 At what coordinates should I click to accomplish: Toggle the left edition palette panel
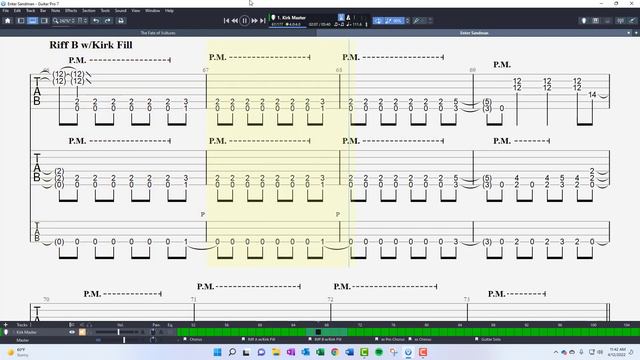(x=21, y=21)
